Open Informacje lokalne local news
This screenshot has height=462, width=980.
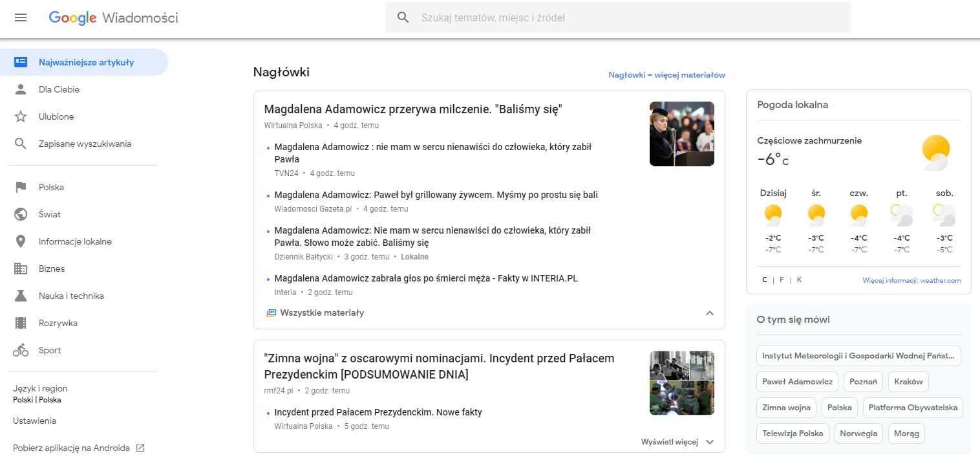(21, 241)
